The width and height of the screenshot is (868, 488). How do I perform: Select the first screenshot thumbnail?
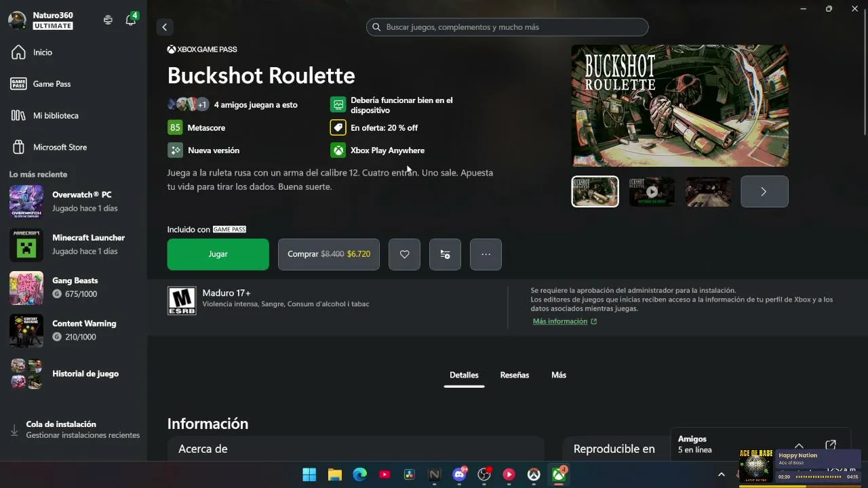click(595, 192)
